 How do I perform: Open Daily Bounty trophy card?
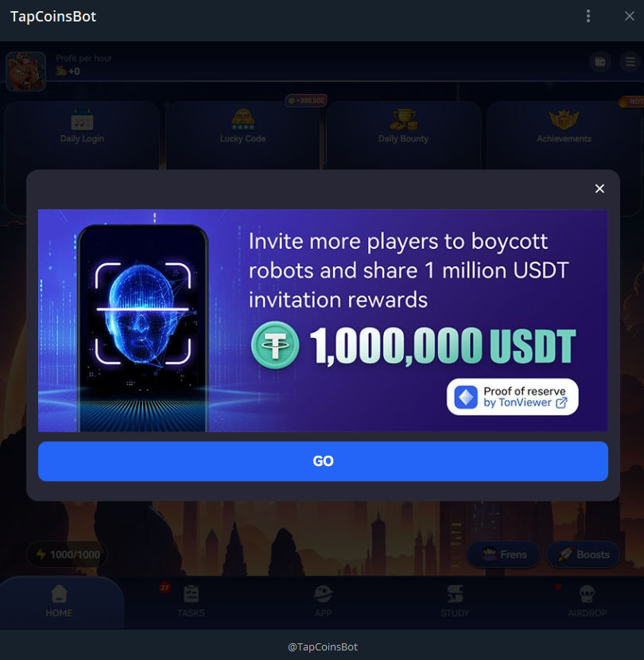pos(403,134)
